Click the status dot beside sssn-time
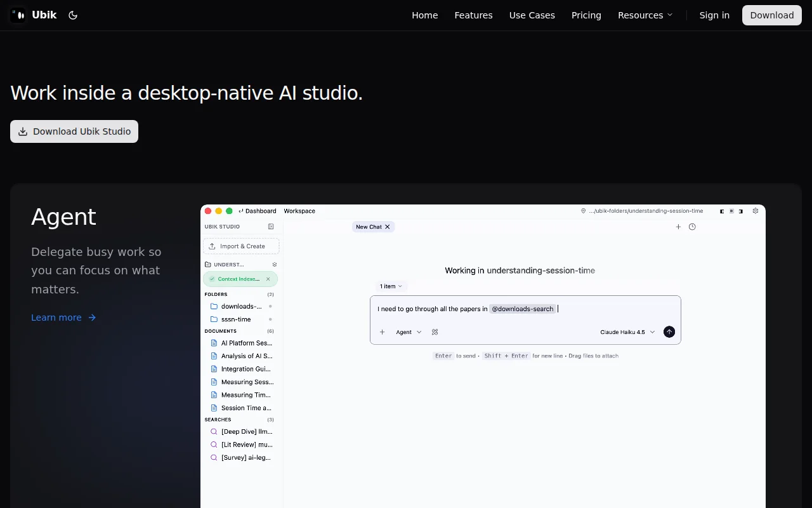812x508 pixels. tap(270, 319)
